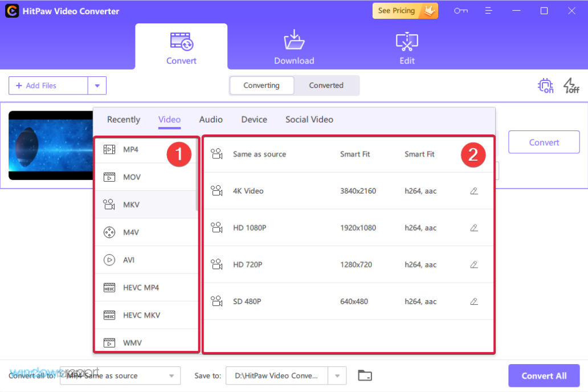The image size is (588, 392).
Task: Click the Save to path field
Action: (277, 375)
